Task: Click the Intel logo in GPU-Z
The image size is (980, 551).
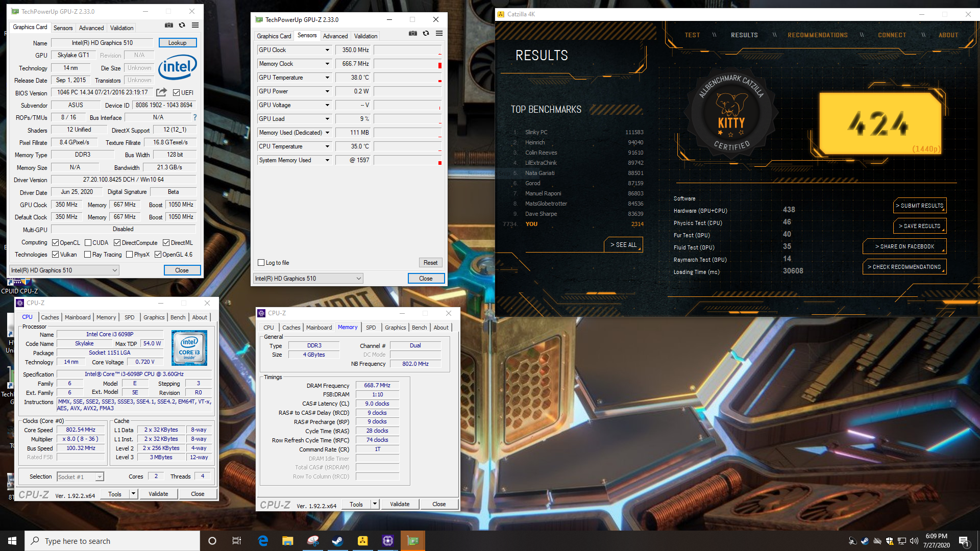Action: (x=177, y=67)
